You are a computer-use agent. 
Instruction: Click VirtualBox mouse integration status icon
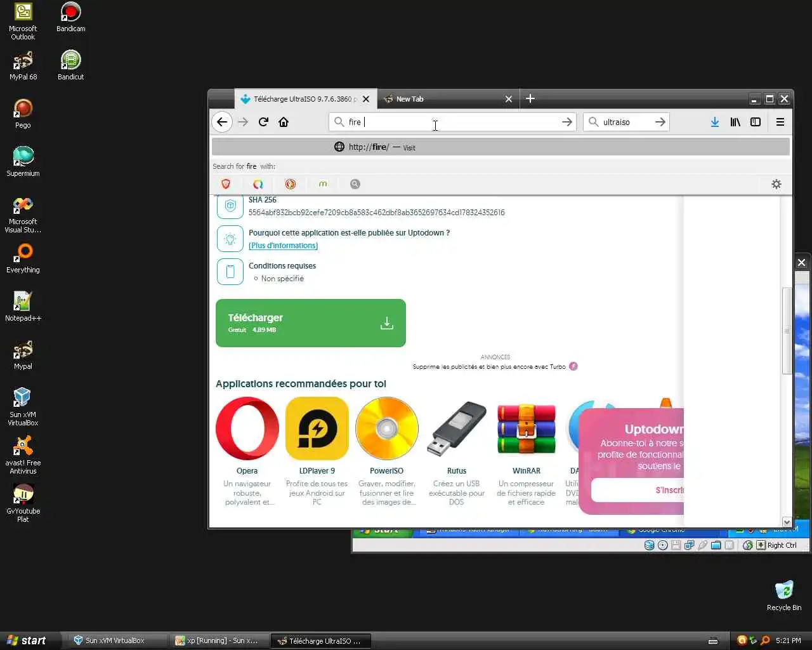[748, 545]
